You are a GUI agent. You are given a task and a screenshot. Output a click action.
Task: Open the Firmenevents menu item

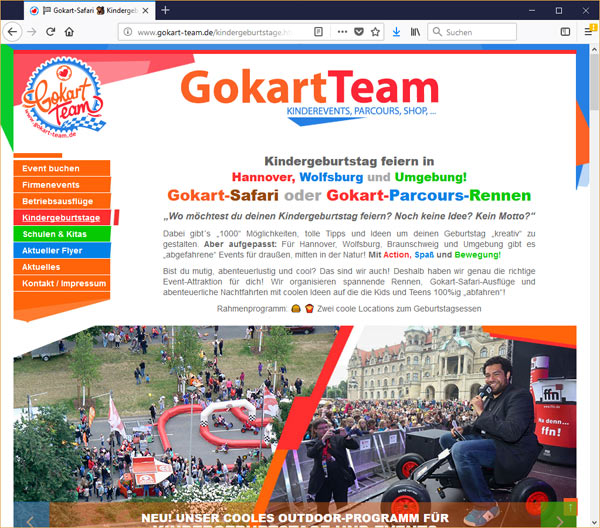click(x=62, y=185)
